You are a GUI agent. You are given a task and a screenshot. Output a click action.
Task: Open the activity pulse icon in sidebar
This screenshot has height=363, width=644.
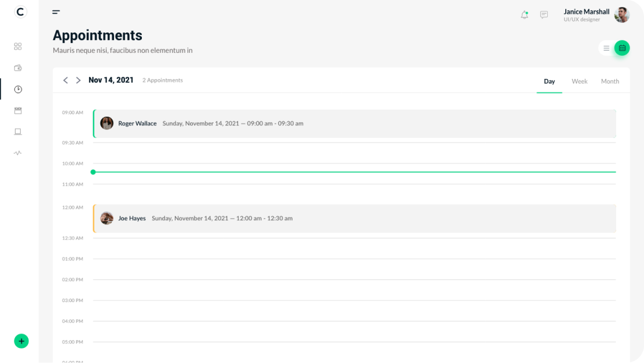18,153
